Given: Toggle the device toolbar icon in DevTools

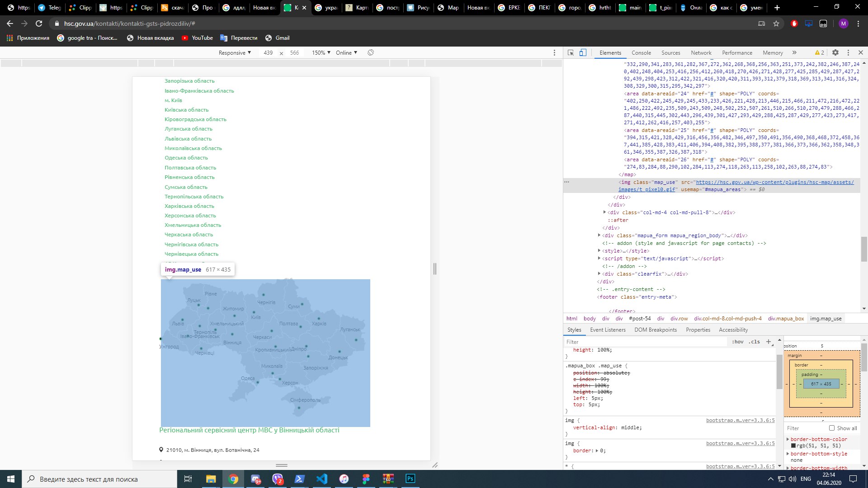Looking at the screenshot, I should (583, 53).
